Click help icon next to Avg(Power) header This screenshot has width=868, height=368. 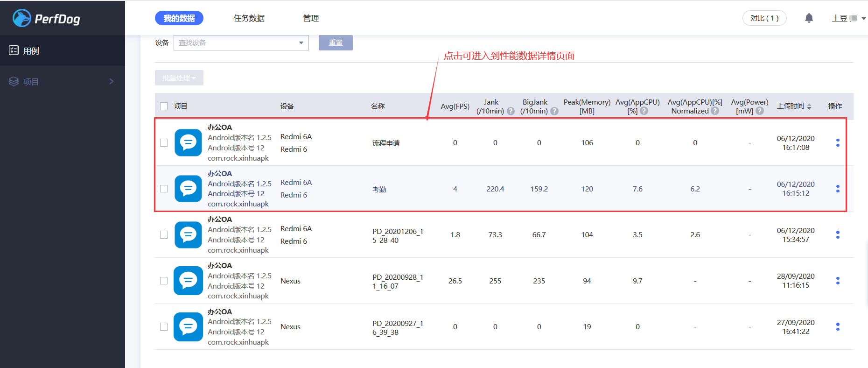[x=760, y=111]
